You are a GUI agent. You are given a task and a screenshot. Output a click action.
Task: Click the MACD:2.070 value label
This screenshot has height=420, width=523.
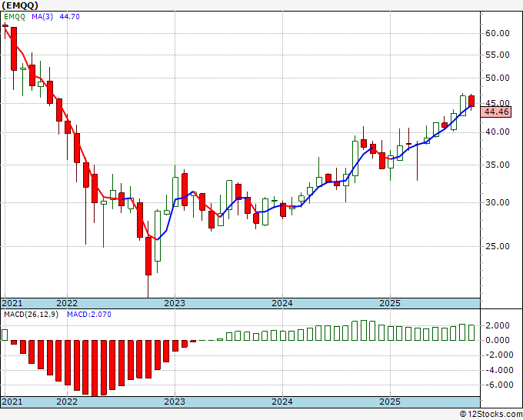coord(89,315)
